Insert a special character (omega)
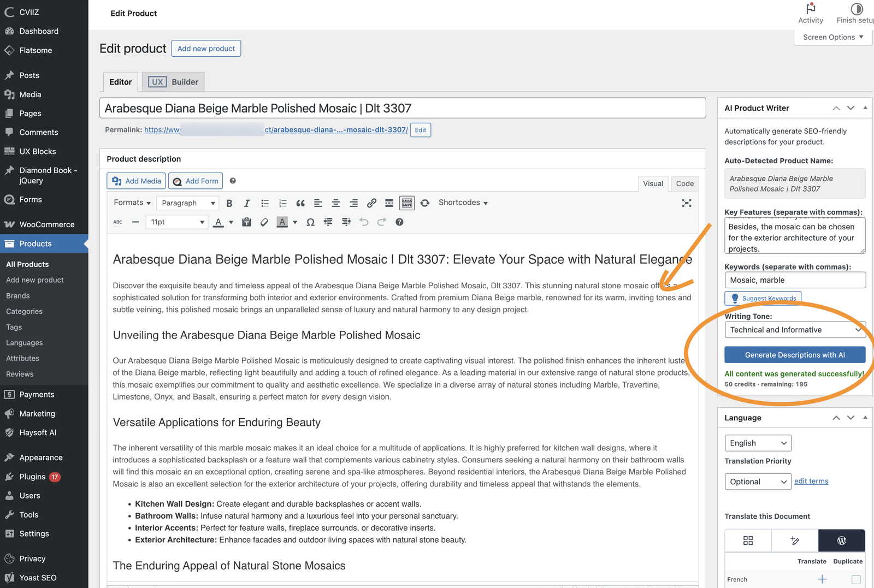 click(x=310, y=222)
